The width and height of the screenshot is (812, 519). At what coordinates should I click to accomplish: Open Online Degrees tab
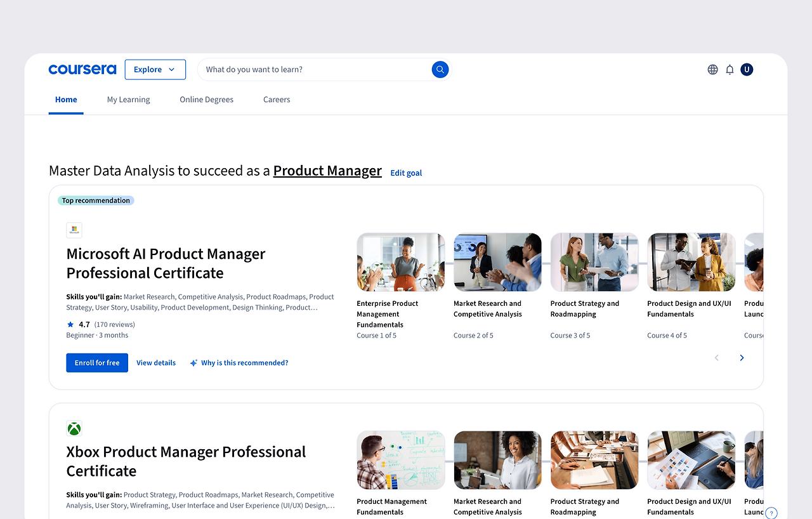click(x=207, y=100)
